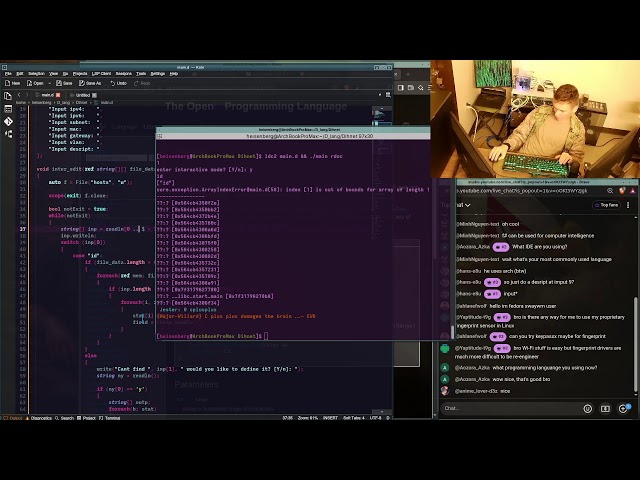This screenshot has height=480, width=640.
Task: Click the Save toolbar button
Action: (64, 83)
